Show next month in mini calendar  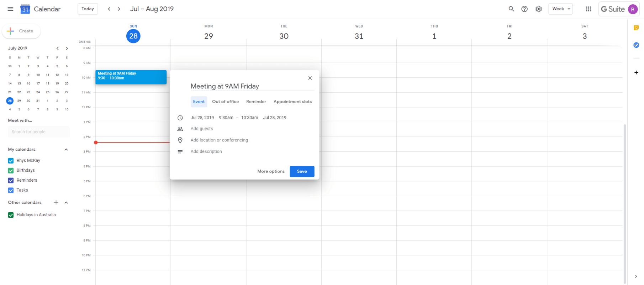tap(67, 48)
